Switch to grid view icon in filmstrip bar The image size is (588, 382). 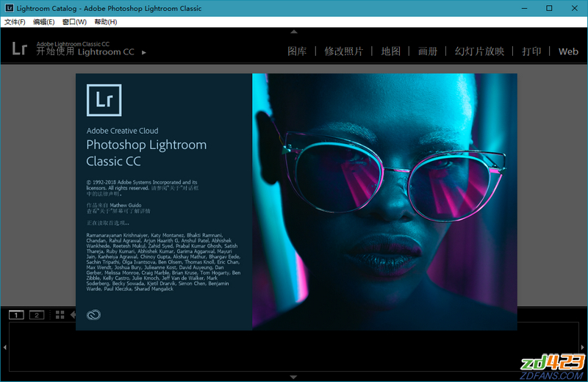point(60,315)
